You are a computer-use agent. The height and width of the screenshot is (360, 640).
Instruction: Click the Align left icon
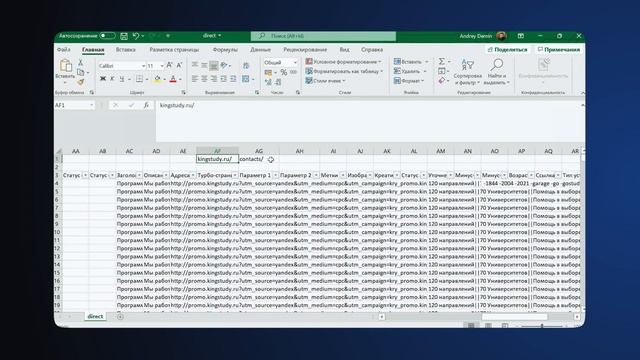(x=195, y=79)
